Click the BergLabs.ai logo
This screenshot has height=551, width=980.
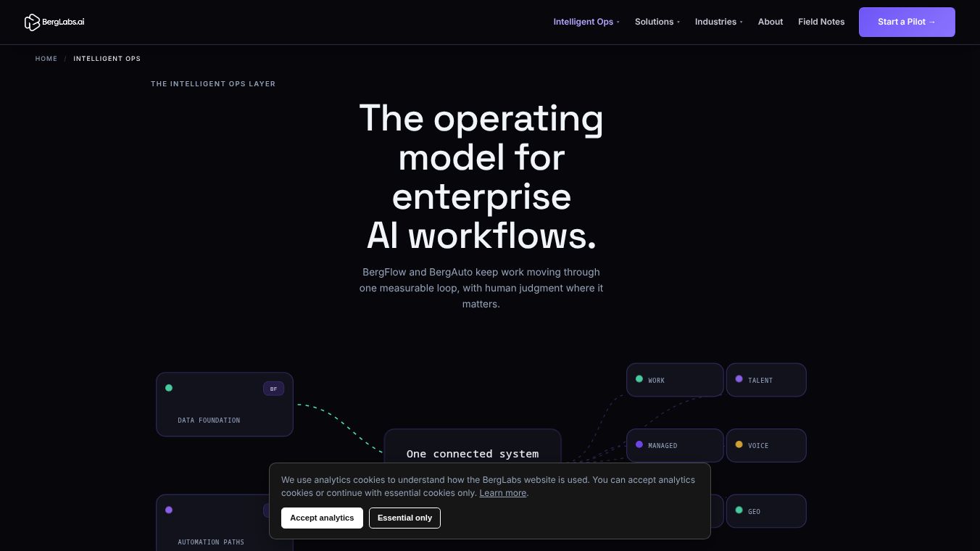(x=54, y=22)
